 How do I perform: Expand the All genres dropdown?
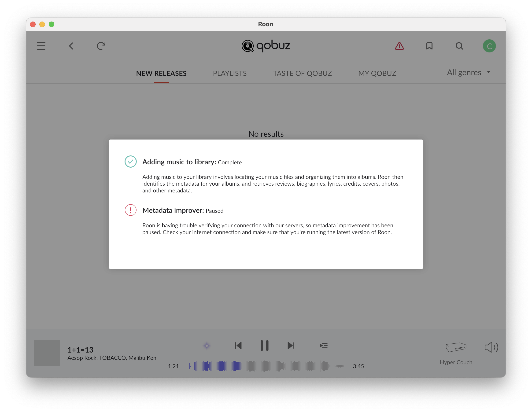(468, 73)
